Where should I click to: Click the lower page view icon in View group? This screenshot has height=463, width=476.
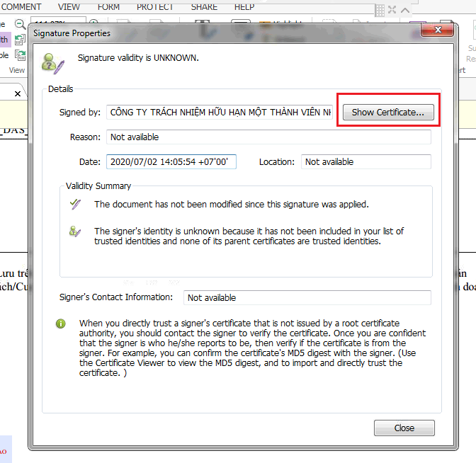point(21,55)
